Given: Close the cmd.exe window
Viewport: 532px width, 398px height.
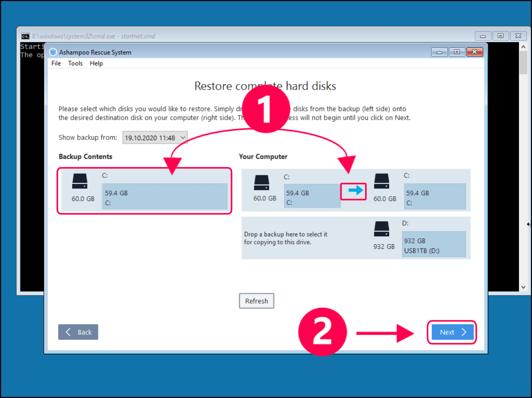Looking at the screenshot, I should tap(518, 36).
